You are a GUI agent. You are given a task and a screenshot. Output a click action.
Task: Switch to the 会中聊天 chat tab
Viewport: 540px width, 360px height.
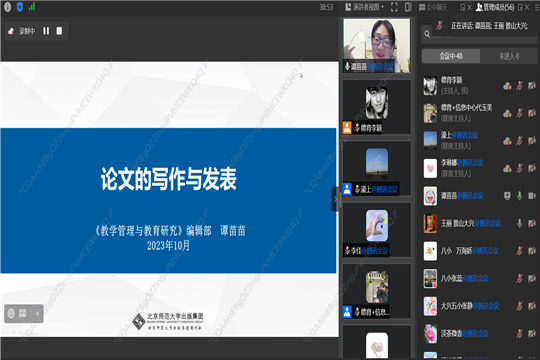(433, 7)
